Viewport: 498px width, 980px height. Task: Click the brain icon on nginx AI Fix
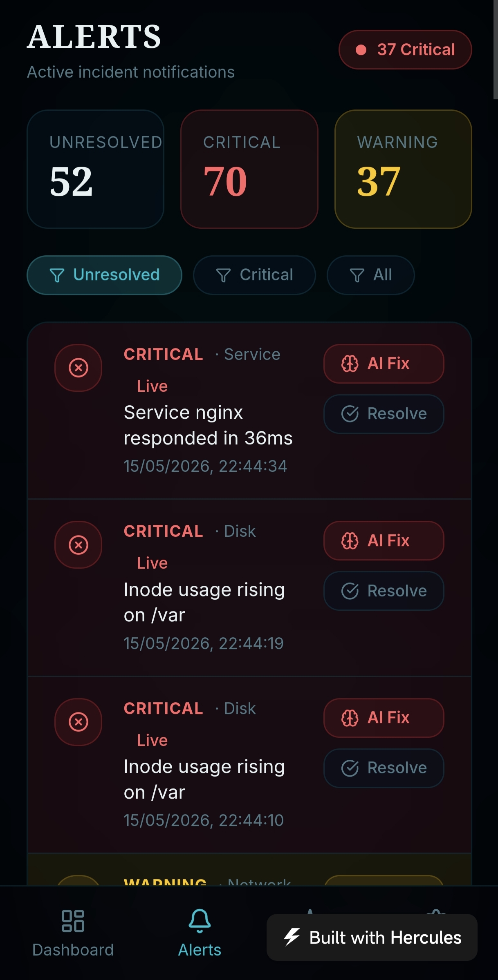pyautogui.click(x=350, y=364)
